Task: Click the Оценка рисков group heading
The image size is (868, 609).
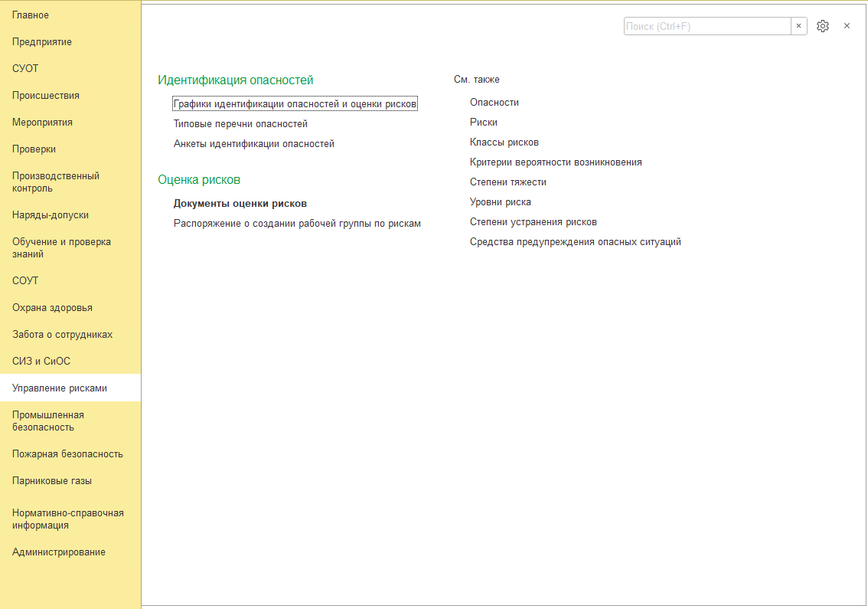Action: click(199, 180)
